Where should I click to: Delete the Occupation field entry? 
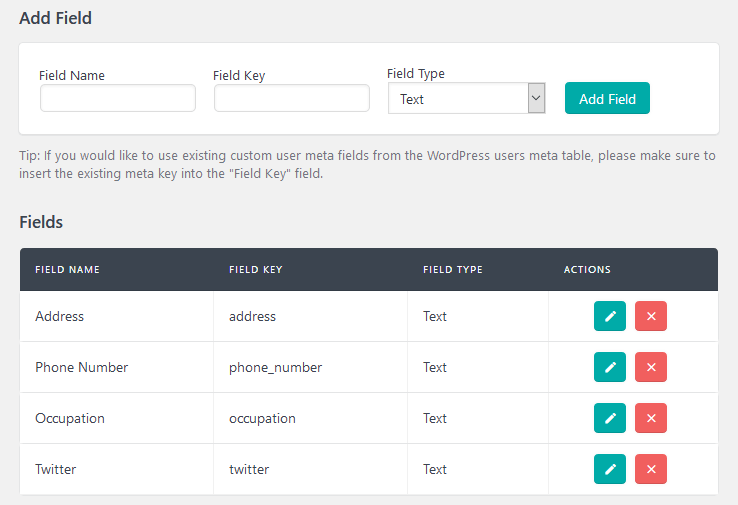(x=651, y=418)
